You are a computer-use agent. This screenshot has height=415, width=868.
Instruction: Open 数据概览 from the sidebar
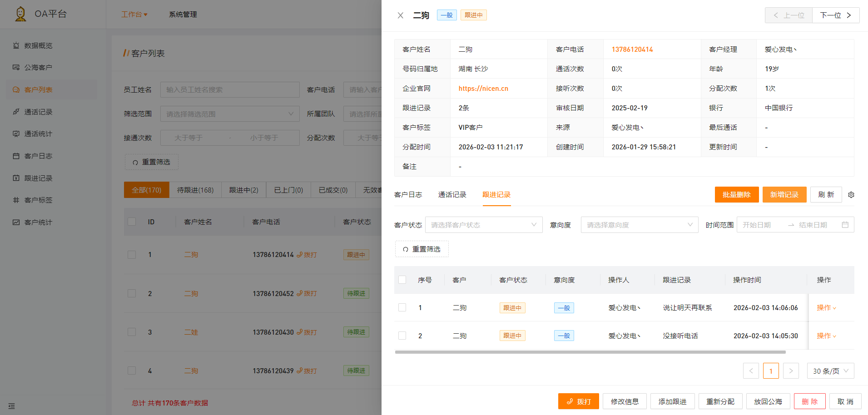pos(38,45)
